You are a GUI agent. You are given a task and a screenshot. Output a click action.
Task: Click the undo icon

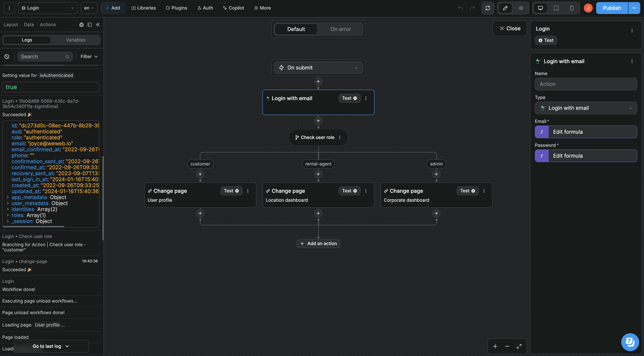[x=460, y=8]
